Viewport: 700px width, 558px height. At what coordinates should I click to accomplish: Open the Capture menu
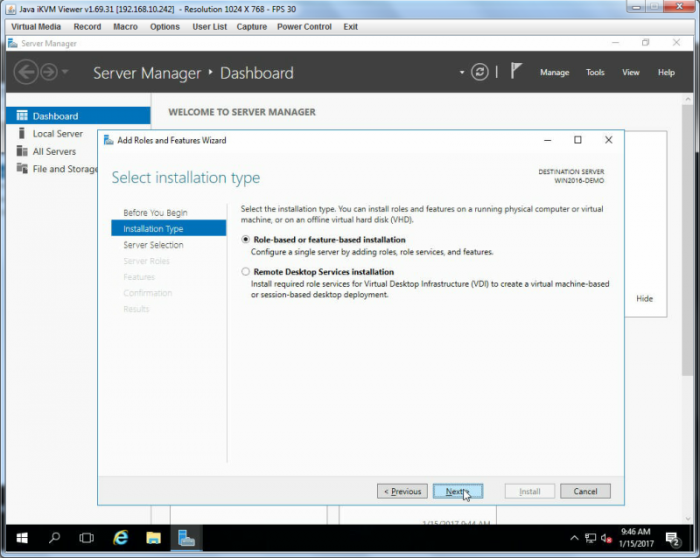tap(251, 27)
